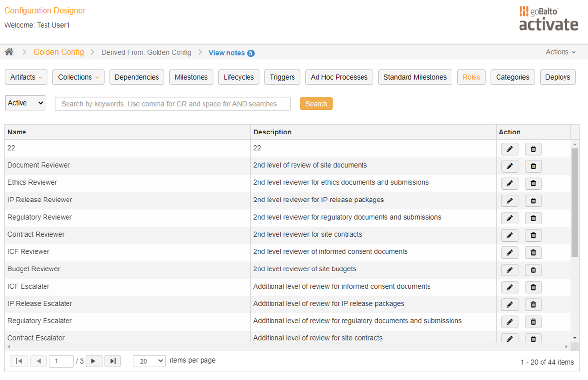Return to first page with pager icon
588x380 pixels.
point(19,361)
